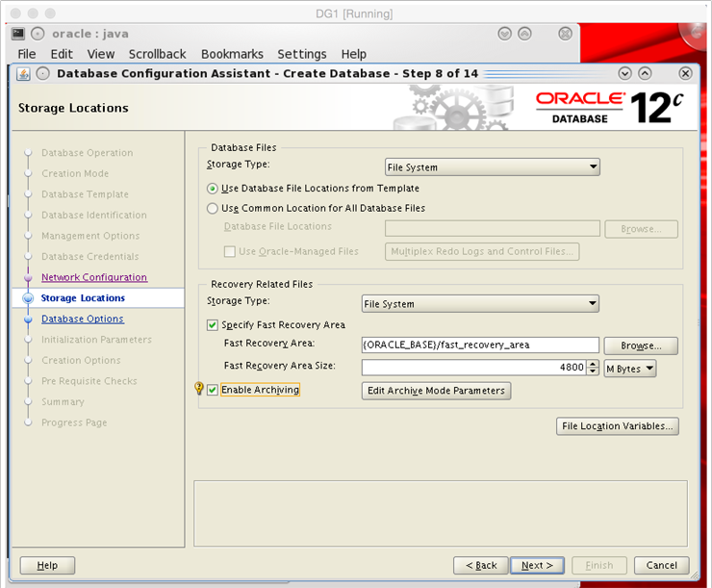Open the Edit menu in terminal
Image resolution: width=712 pixels, height=588 pixels.
pos(62,54)
